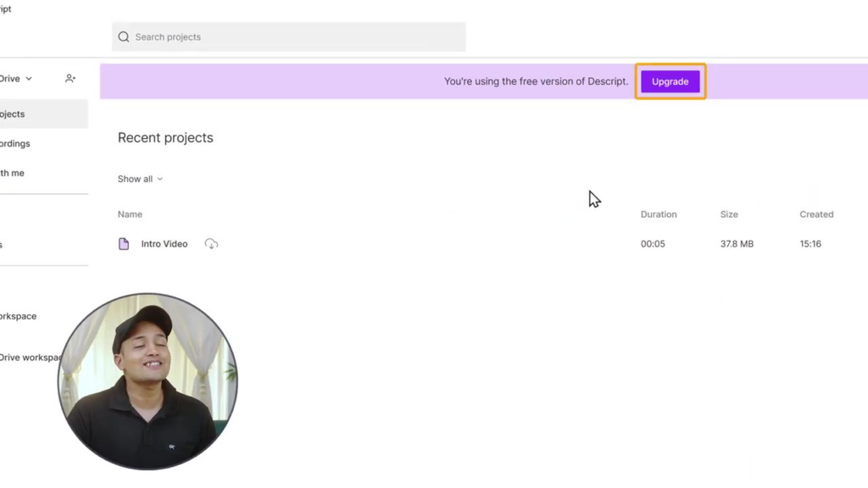Screen dimensions: 868x488
Task: Click the Recent projects heading
Action: [x=165, y=138]
